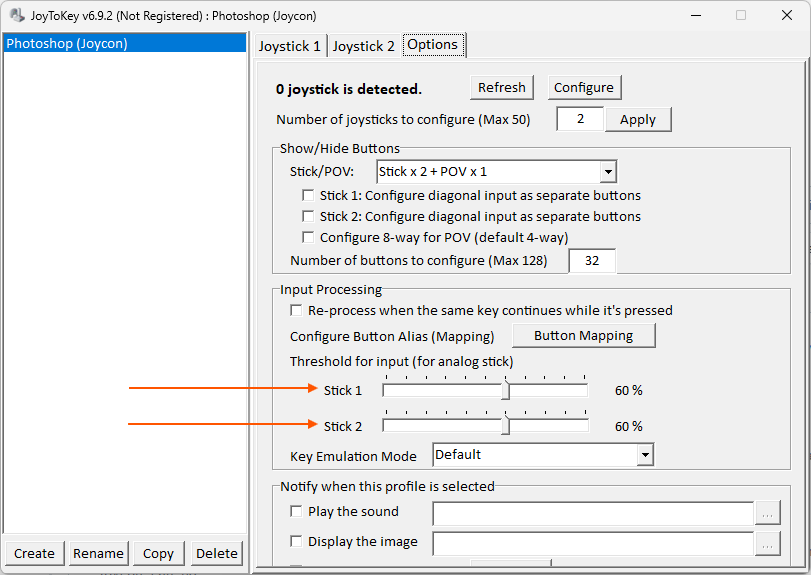Enable the Display the image checkbox
Viewport: 811px width, 575px height.
click(x=296, y=541)
